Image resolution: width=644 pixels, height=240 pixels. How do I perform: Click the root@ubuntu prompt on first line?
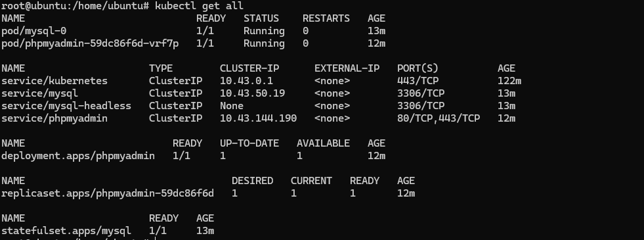coord(75,6)
